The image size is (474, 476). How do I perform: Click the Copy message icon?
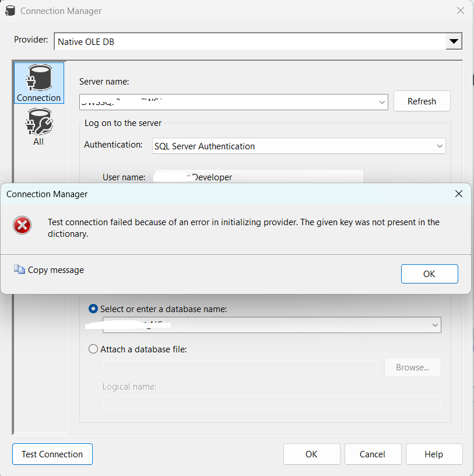19,269
